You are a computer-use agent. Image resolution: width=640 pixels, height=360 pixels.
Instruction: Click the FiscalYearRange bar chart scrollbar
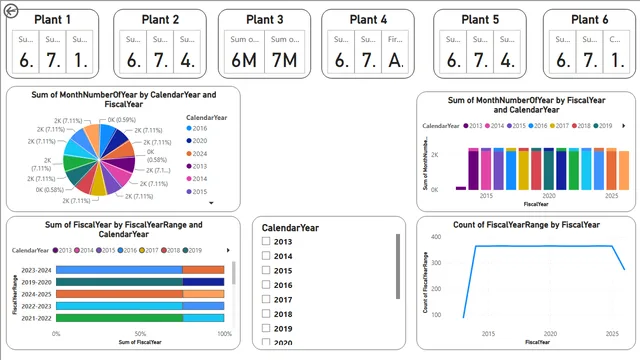(233, 273)
